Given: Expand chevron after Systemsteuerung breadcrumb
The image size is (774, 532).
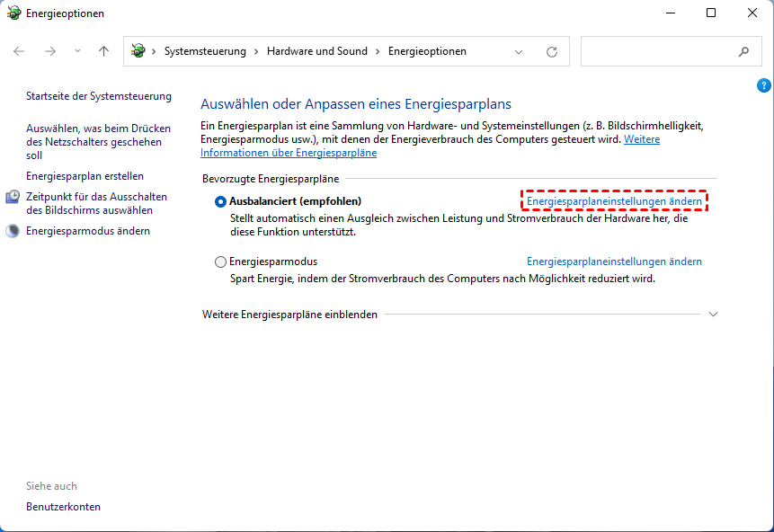Looking at the screenshot, I should click(256, 51).
